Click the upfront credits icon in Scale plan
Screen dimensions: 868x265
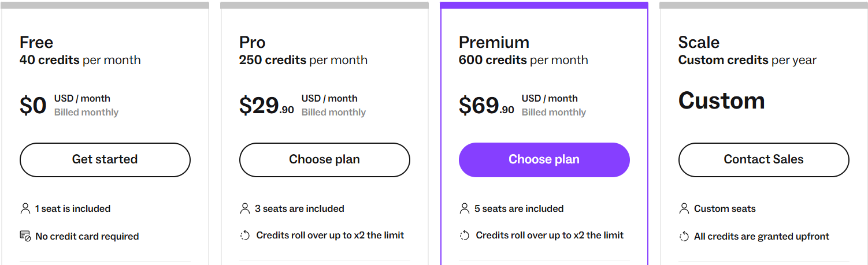click(684, 236)
